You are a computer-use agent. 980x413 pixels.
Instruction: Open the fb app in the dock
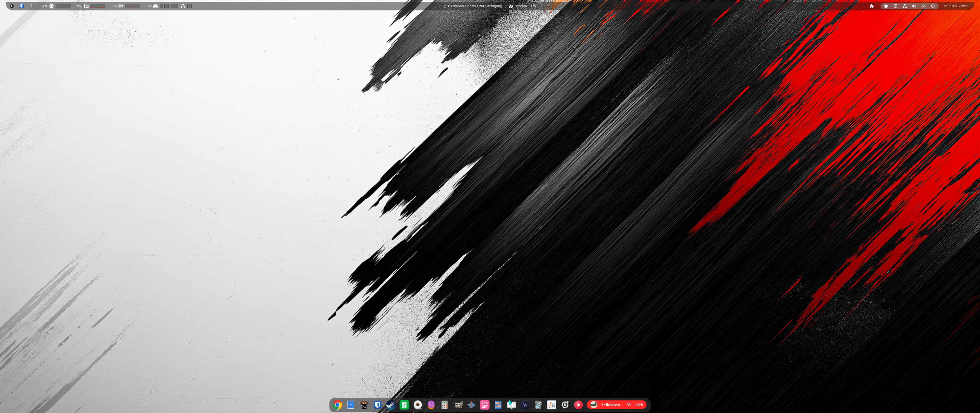click(551, 405)
